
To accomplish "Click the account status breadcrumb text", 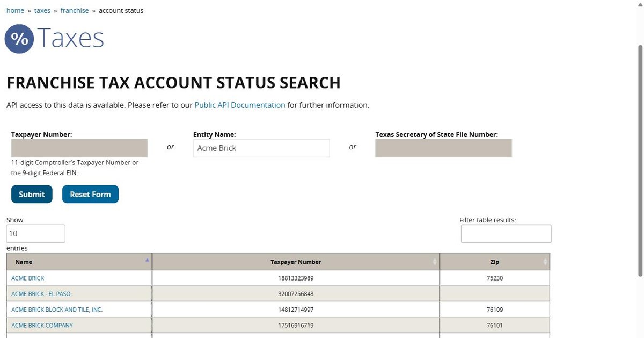I will pos(121,10).
